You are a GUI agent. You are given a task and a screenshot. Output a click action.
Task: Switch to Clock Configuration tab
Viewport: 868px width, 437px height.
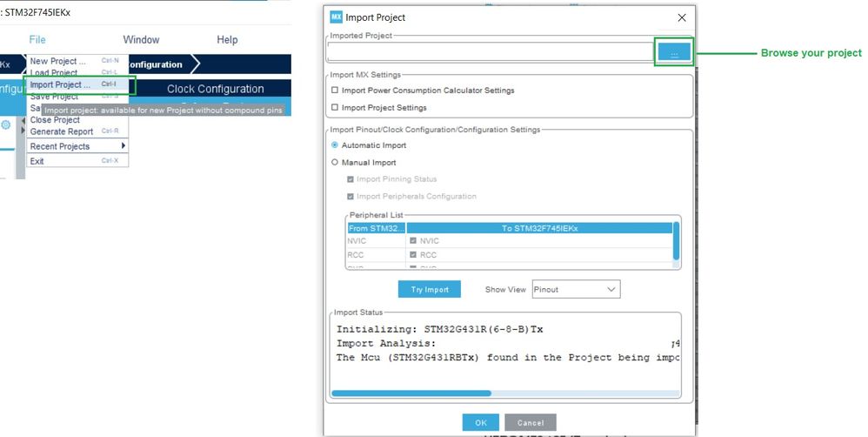216,89
